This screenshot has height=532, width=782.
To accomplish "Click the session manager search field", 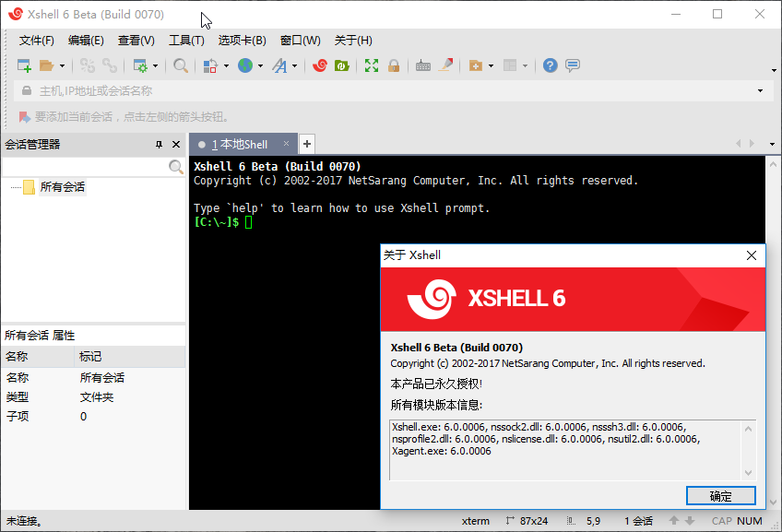I will pos(85,167).
